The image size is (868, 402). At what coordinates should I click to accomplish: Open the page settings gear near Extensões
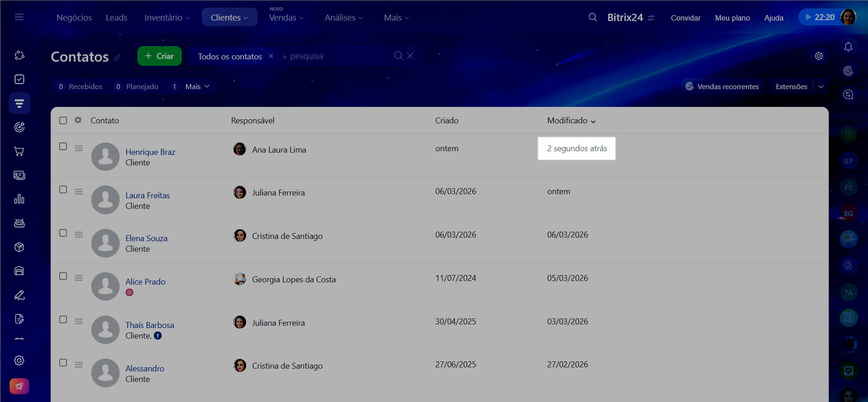click(819, 56)
